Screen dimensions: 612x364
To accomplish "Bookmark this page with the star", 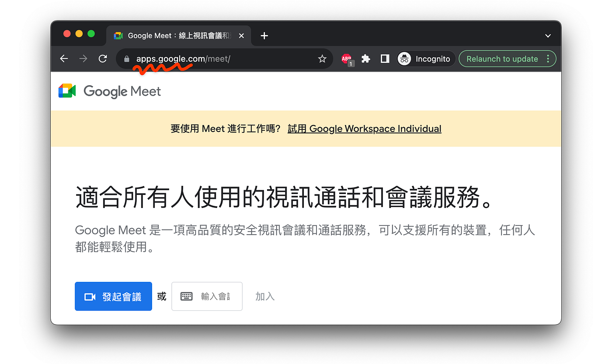I will (322, 59).
